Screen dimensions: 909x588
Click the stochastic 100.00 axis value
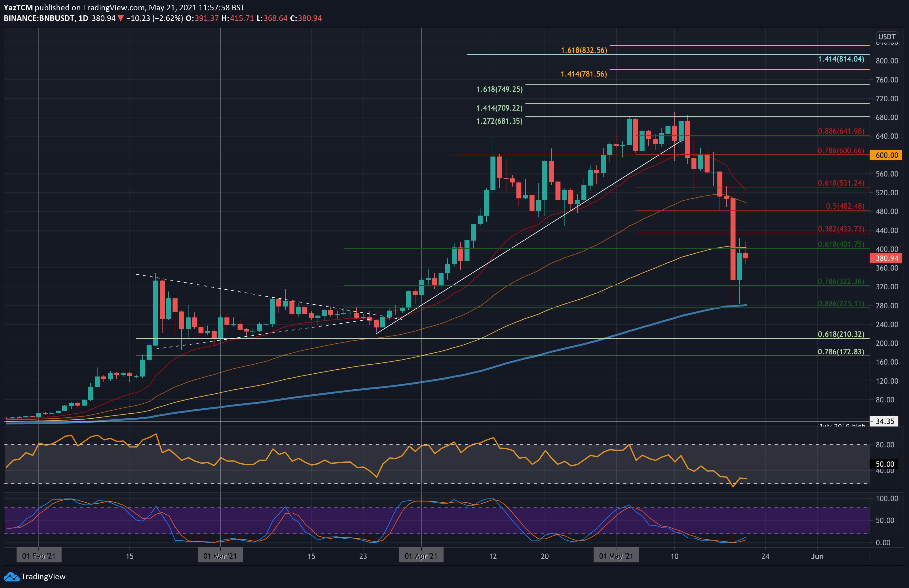(887, 499)
